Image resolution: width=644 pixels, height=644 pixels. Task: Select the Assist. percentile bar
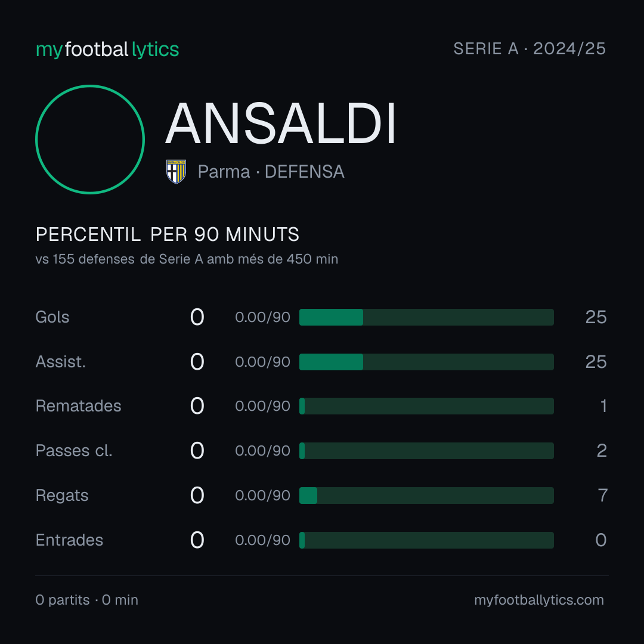pyautogui.click(x=426, y=362)
